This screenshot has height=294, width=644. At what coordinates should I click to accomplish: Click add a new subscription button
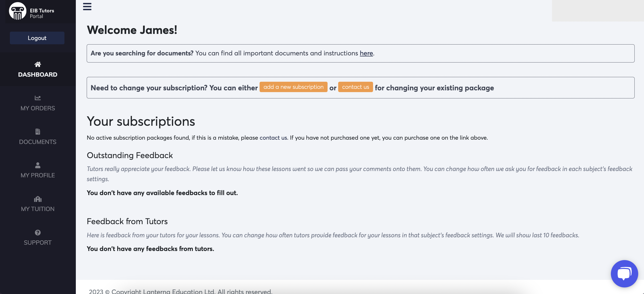pyautogui.click(x=293, y=87)
